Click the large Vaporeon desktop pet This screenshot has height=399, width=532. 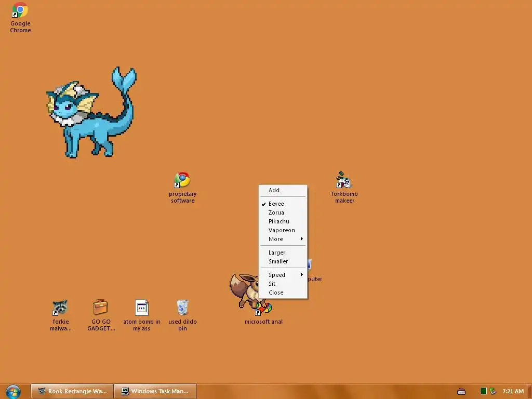91,112
